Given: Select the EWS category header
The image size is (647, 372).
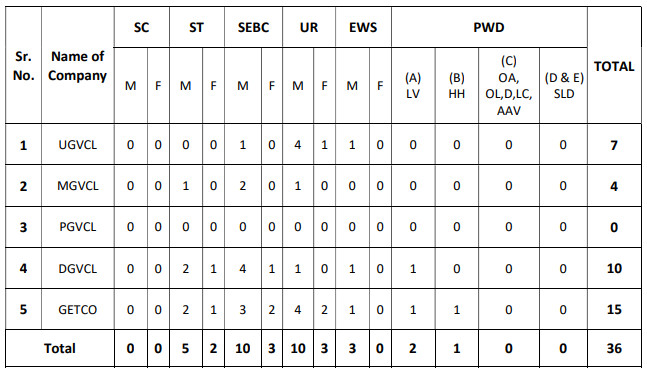Looking at the screenshot, I should 363,27.
